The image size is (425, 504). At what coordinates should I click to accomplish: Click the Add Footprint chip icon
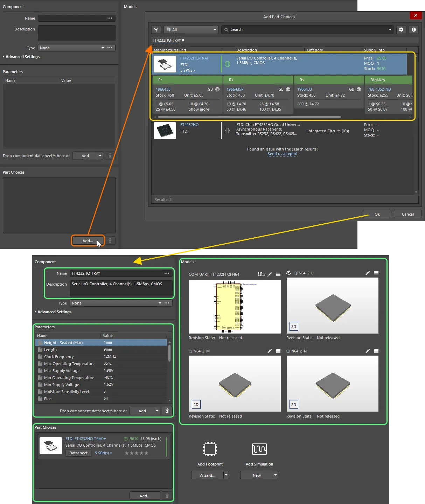210,450
